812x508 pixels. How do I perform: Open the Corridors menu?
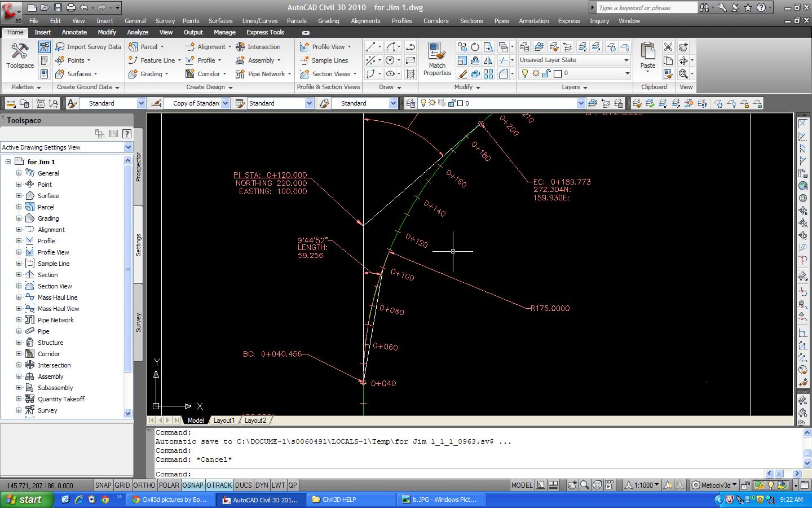[436, 21]
